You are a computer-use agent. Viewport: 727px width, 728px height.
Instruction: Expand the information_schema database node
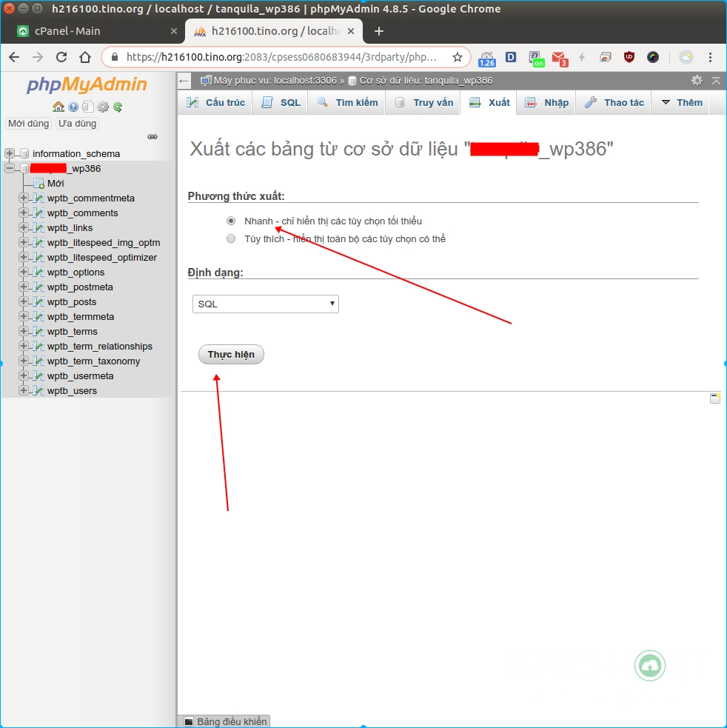9,153
